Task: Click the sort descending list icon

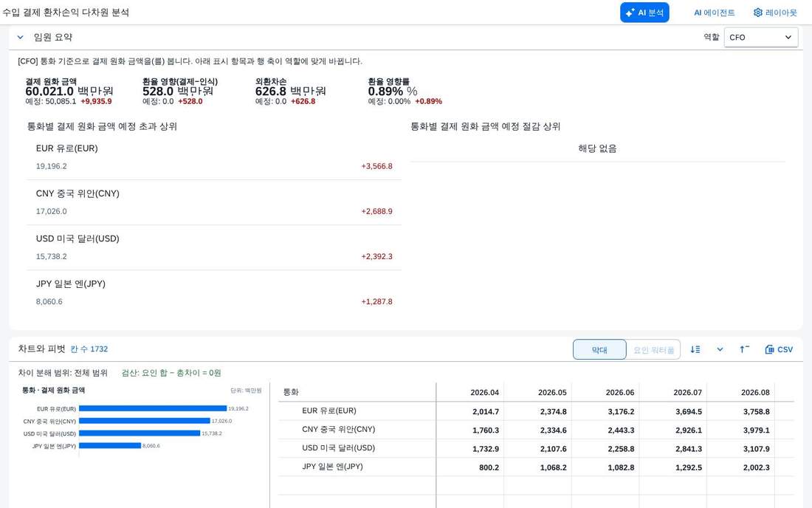Action: click(x=695, y=349)
